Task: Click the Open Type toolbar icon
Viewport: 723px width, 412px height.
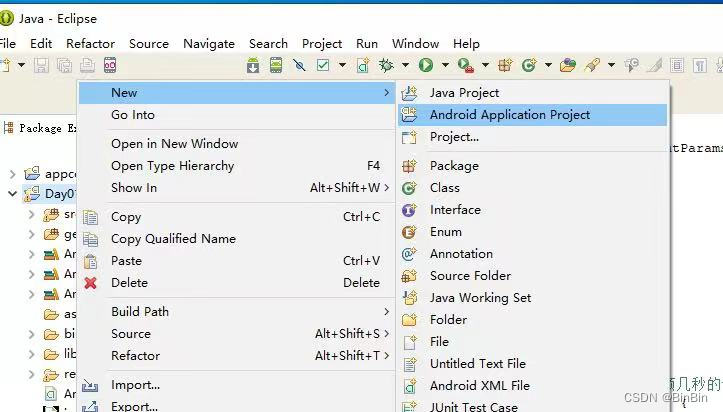Action: 568,65
